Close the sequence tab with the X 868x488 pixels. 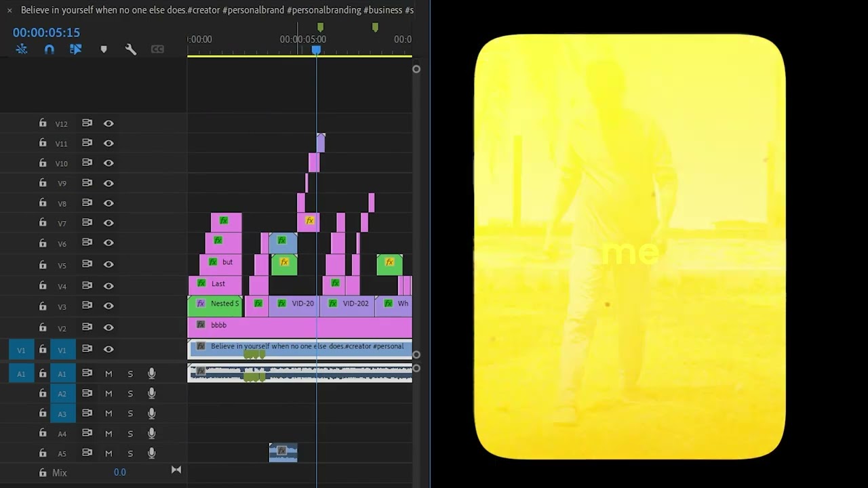pos(9,10)
